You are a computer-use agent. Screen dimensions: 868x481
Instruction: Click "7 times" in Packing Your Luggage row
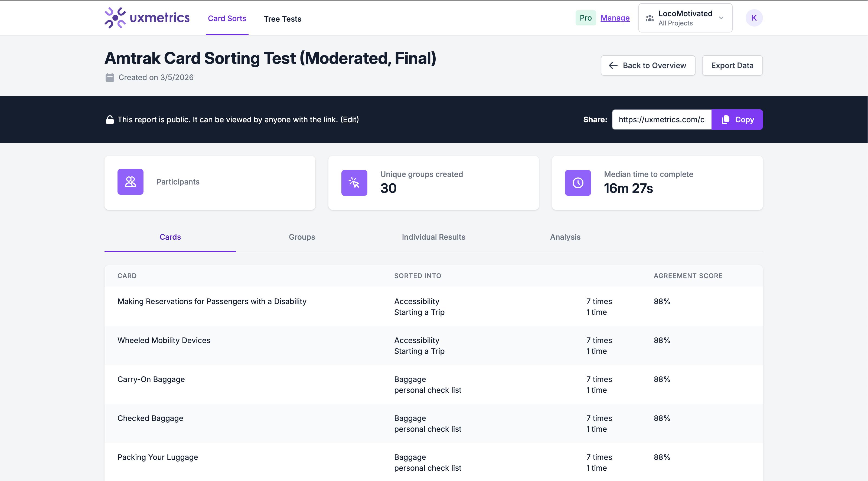tap(599, 457)
